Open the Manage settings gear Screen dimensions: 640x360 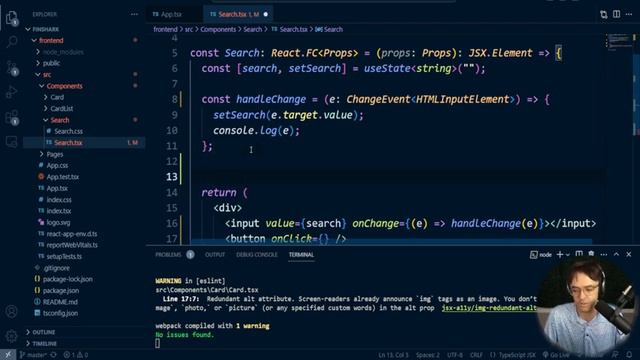11,336
